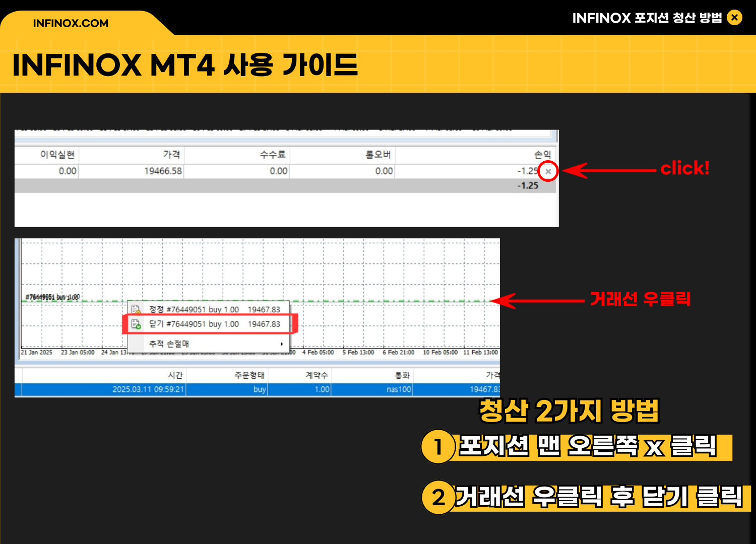Open the '추적 손절매' submenu
Screen dimensions: 756x544
point(209,344)
